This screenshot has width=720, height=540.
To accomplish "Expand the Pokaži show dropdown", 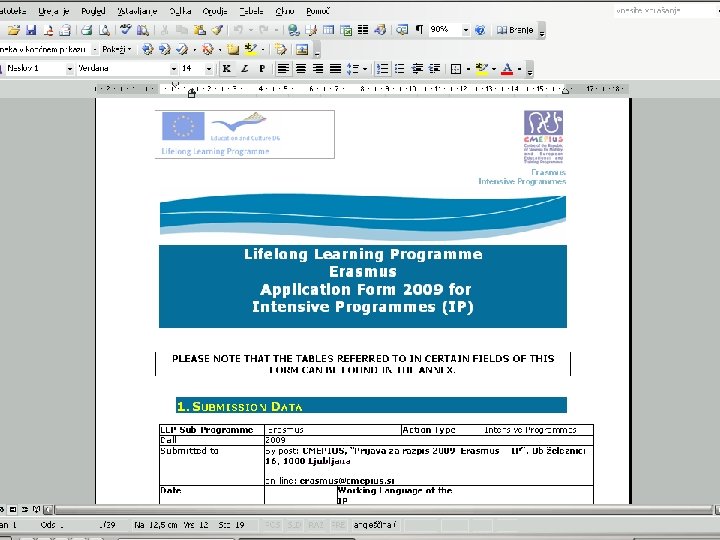I will pos(116,49).
